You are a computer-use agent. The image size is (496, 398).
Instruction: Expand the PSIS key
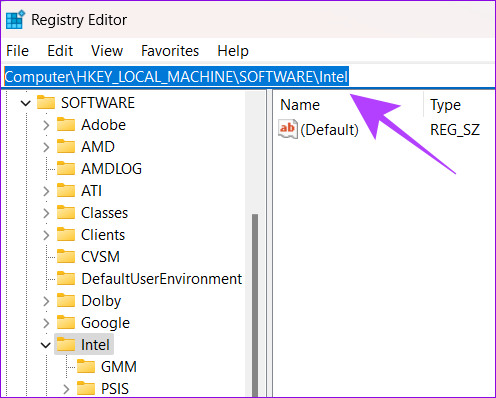66,389
